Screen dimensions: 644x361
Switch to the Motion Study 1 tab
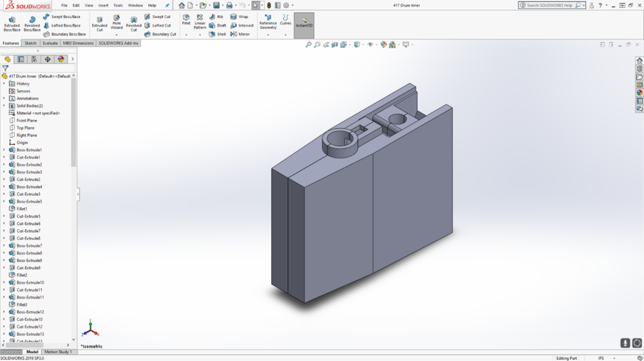tap(57, 352)
